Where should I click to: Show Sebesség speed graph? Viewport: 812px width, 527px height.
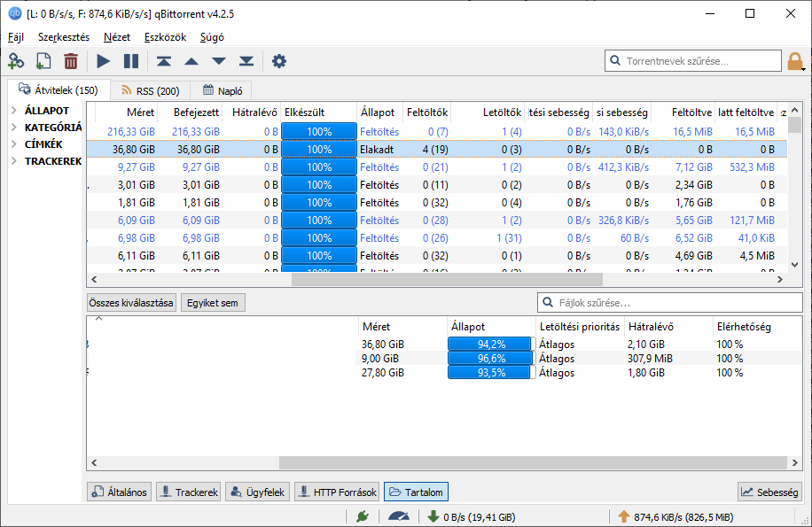click(x=769, y=492)
